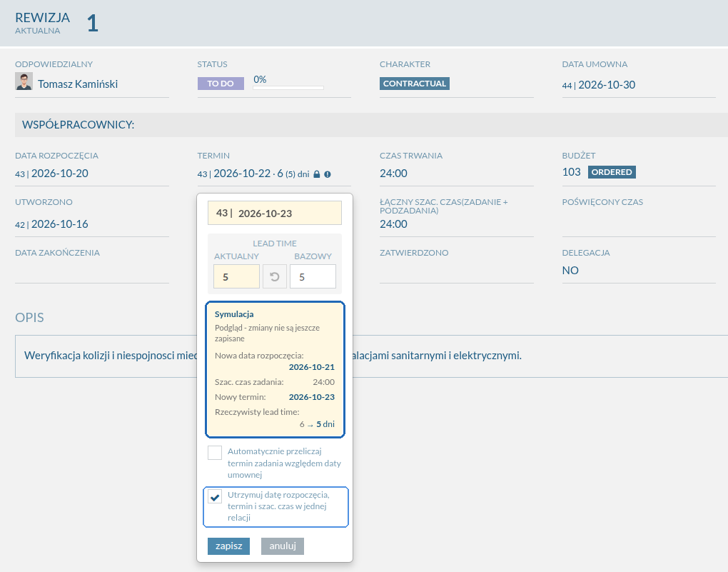Edit the Aktualny lead time field

click(236, 277)
